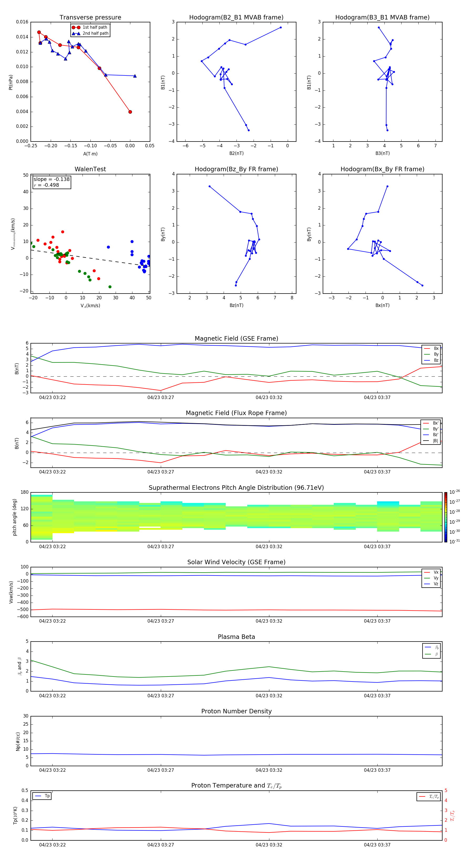Click the "Bx(nT)" x-axis label

382,305
